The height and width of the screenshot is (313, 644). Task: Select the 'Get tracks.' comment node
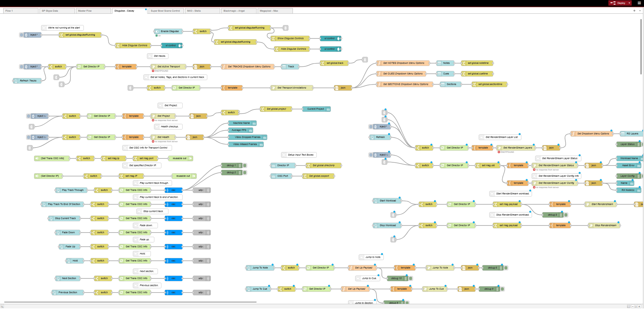[x=158, y=56]
